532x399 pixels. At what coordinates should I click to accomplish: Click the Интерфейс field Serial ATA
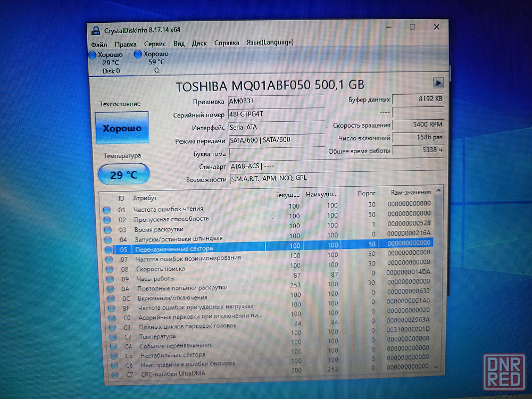point(276,127)
